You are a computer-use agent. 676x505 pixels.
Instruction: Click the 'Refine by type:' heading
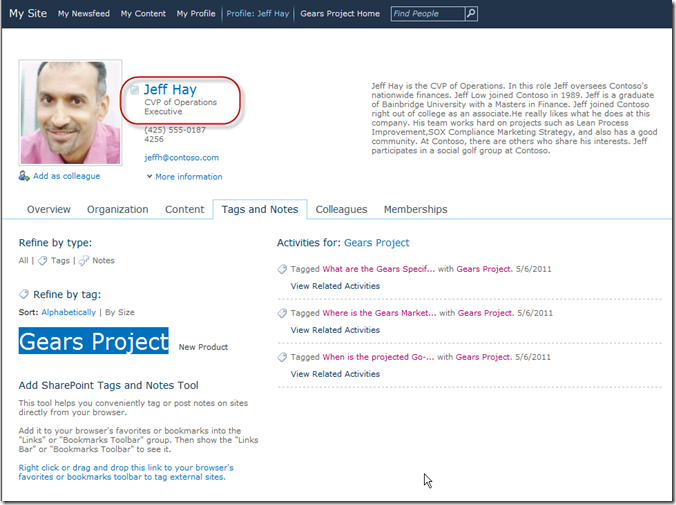click(x=55, y=243)
